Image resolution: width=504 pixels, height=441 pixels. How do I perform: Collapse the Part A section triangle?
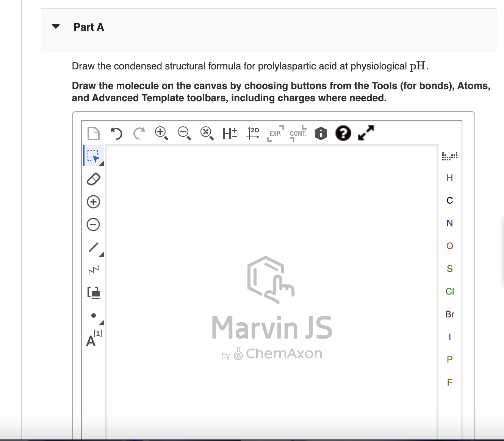(x=56, y=27)
